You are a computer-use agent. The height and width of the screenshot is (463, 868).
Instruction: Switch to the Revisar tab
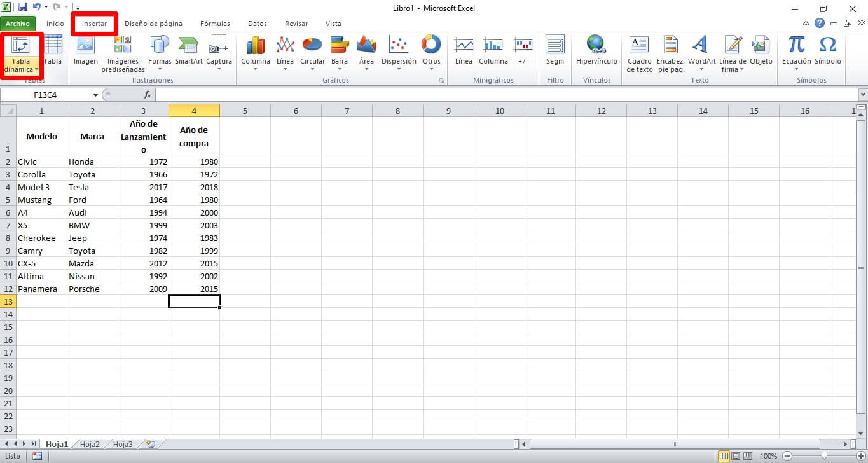click(296, 24)
